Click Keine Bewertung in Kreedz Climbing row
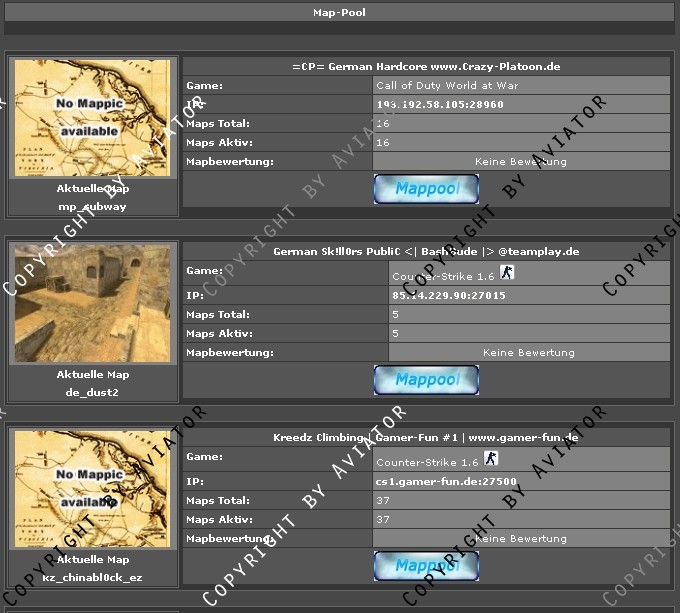The height and width of the screenshot is (613, 680). [x=521, y=539]
